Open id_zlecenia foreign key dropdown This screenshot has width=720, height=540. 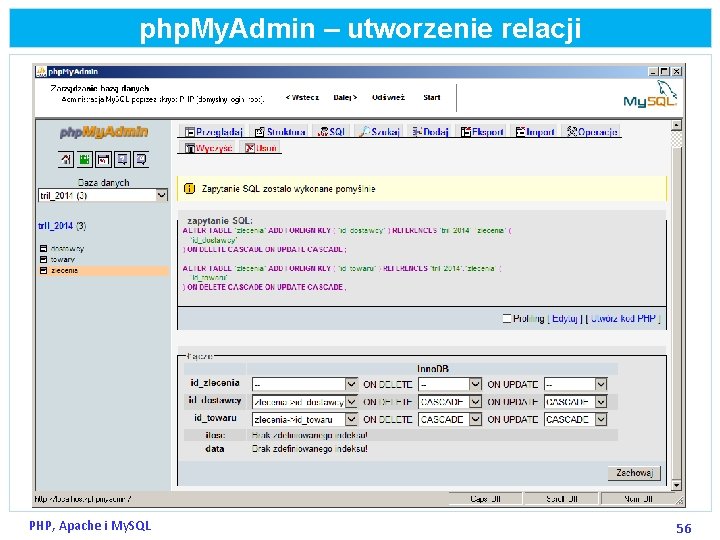304,384
